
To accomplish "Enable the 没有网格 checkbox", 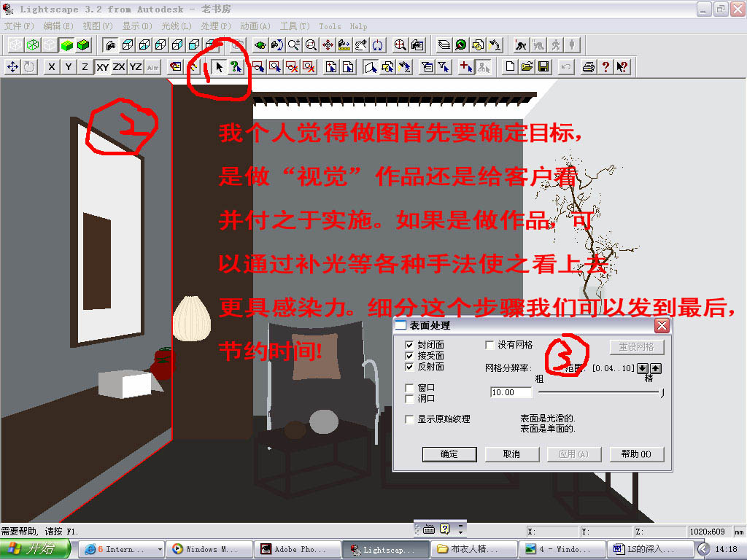I will (x=489, y=345).
